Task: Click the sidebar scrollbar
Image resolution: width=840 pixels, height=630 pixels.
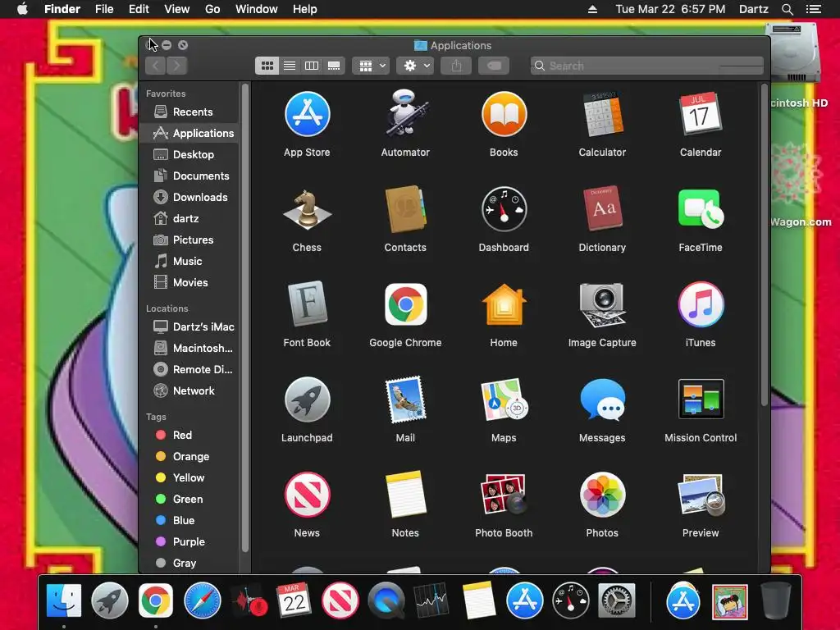Action: click(x=245, y=317)
